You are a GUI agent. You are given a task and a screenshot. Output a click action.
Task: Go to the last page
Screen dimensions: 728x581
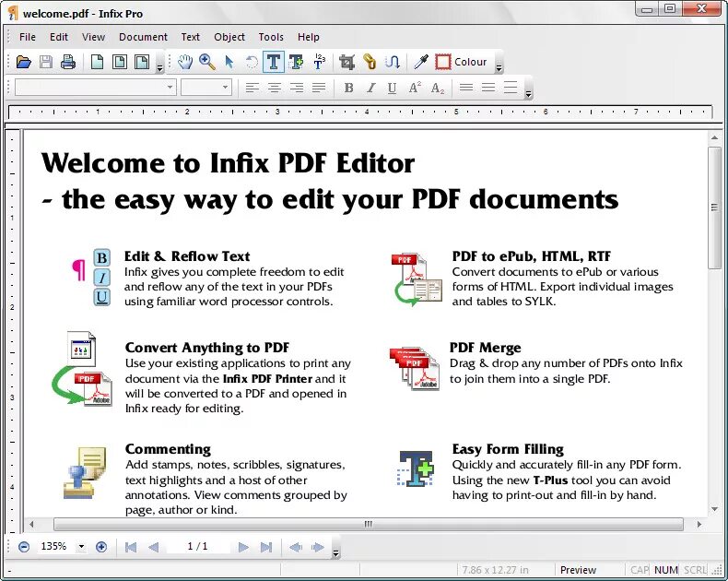[266, 547]
